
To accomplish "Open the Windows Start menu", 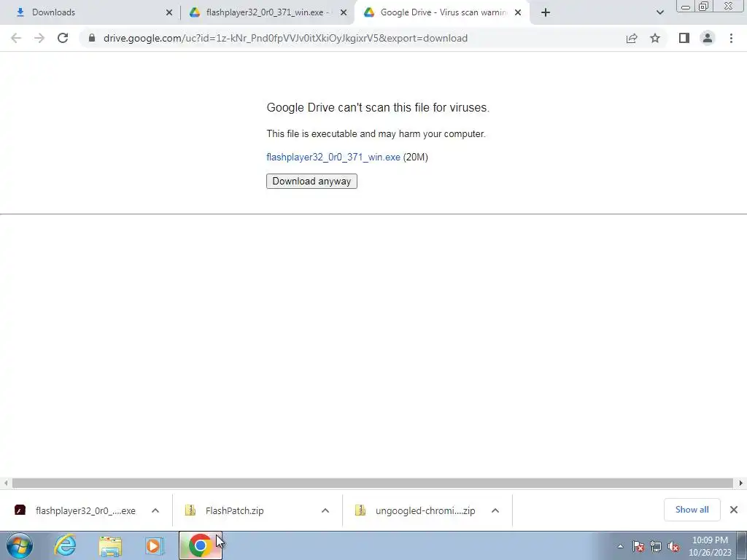I will tap(20, 545).
